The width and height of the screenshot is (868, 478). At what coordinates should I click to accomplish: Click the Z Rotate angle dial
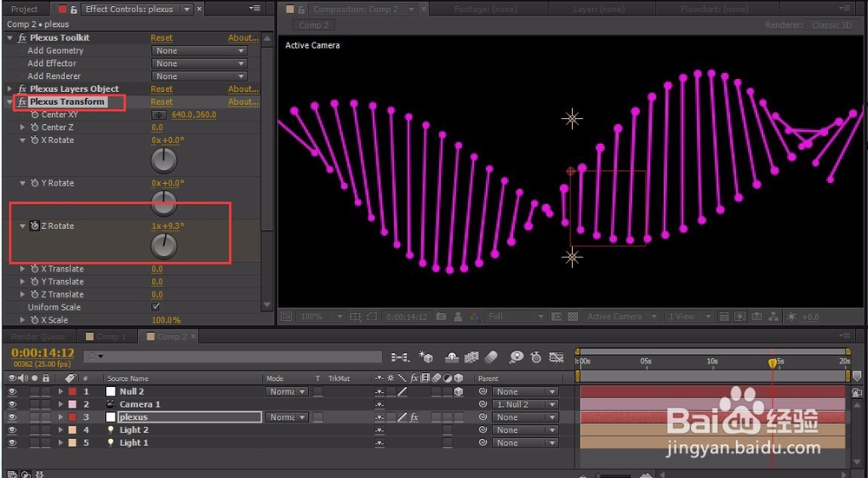tap(164, 246)
